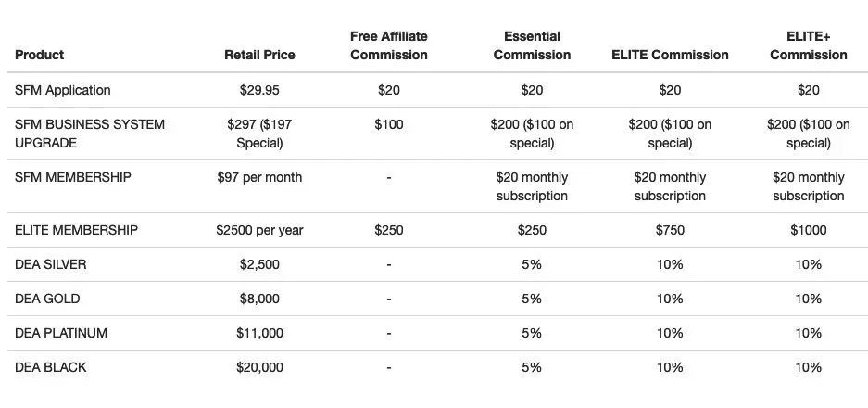This screenshot has height=408, width=868.
Task: Select the $1000 ELITE+ commission cell
Action: (808, 230)
